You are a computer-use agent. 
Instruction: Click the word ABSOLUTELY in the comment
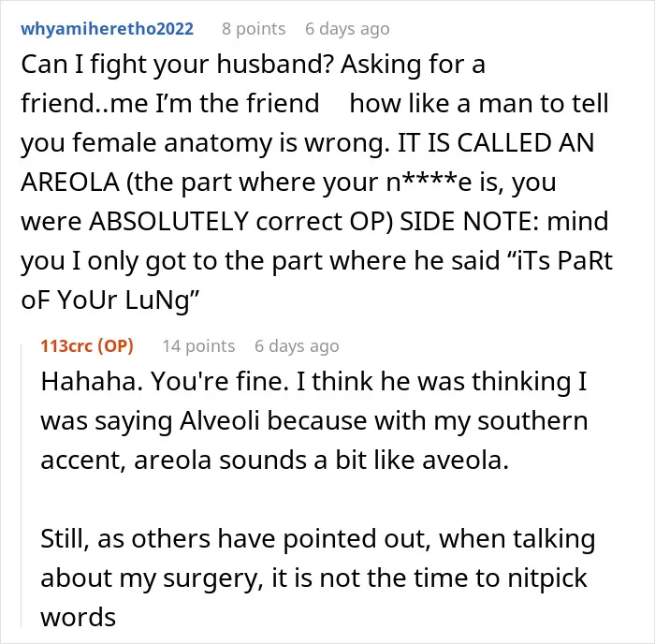[169, 222]
